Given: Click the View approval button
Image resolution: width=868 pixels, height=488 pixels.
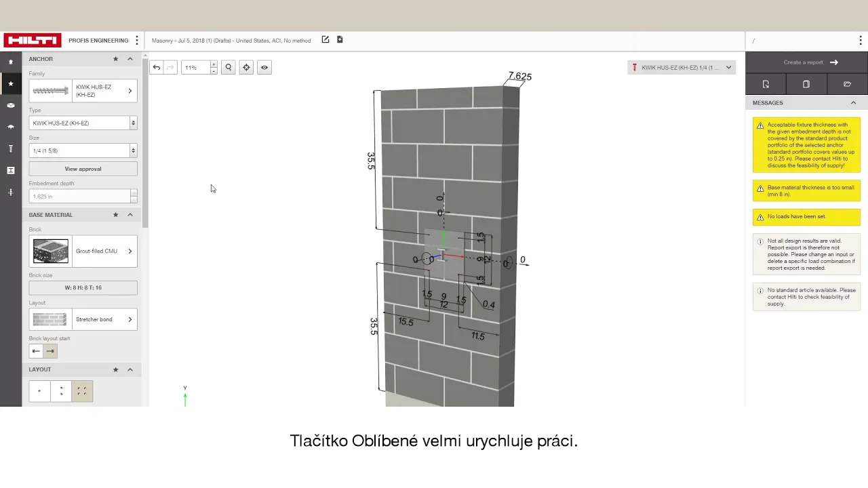Looking at the screenshot, I should [83, 169].
